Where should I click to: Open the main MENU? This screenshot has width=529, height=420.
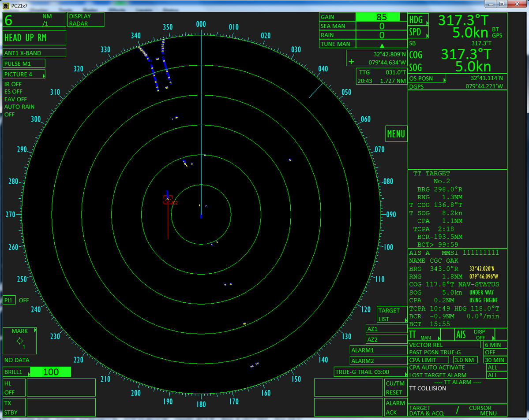pyautogui.click(x=396, y=134)
